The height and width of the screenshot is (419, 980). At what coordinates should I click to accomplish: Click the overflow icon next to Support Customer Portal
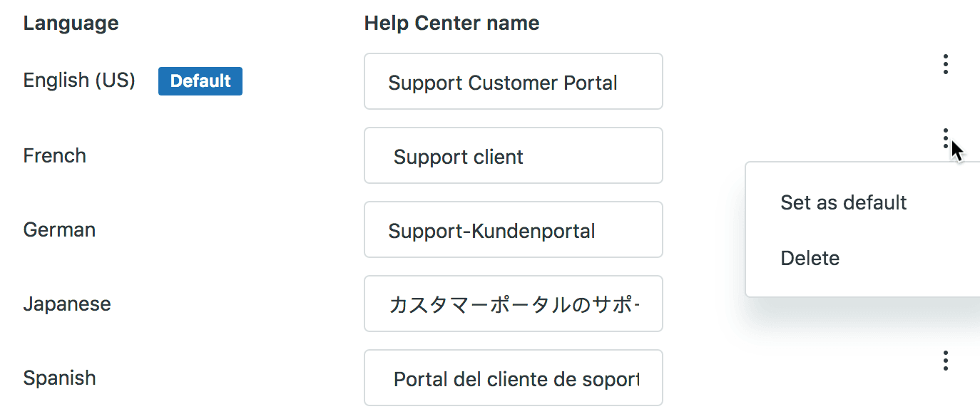(945, 64)
